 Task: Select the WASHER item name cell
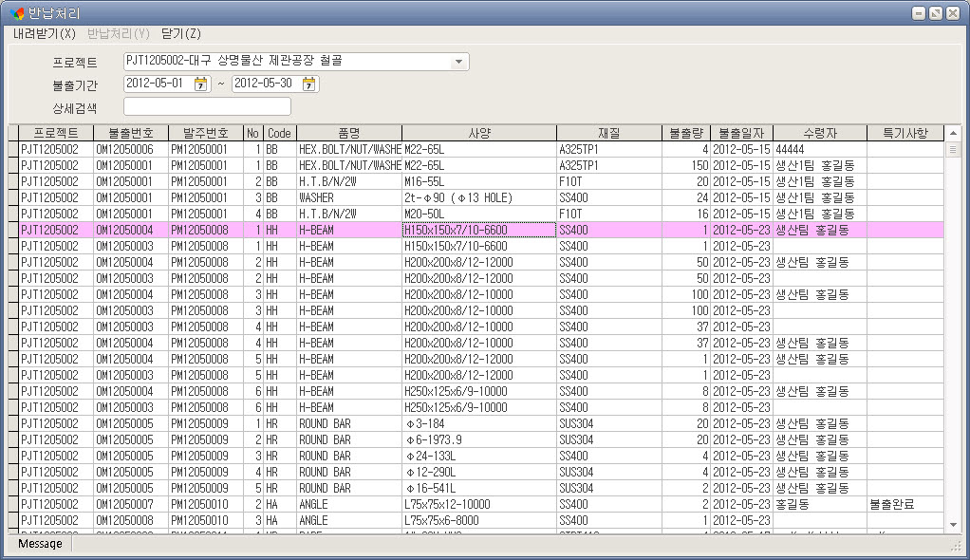pos(349,198)
